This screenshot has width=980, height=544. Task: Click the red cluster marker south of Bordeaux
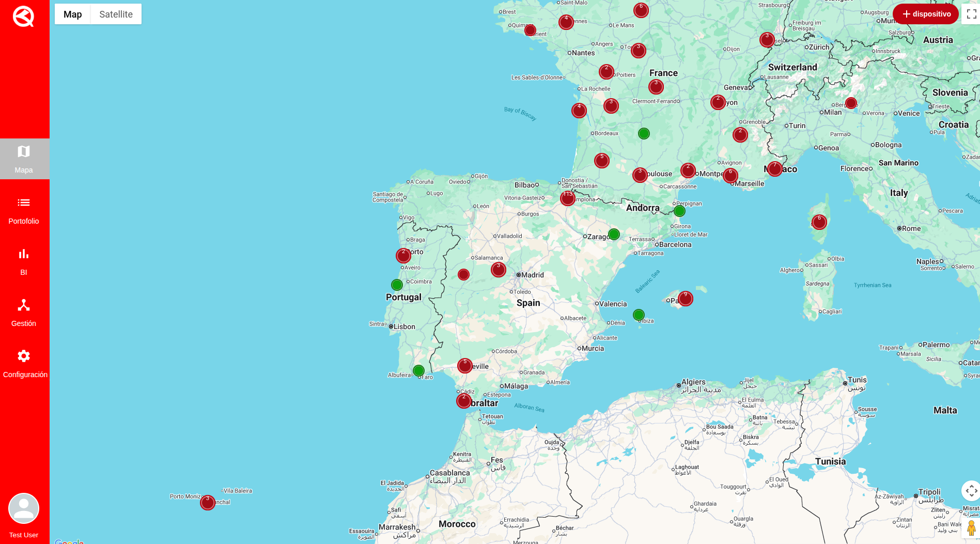[602, 161]
